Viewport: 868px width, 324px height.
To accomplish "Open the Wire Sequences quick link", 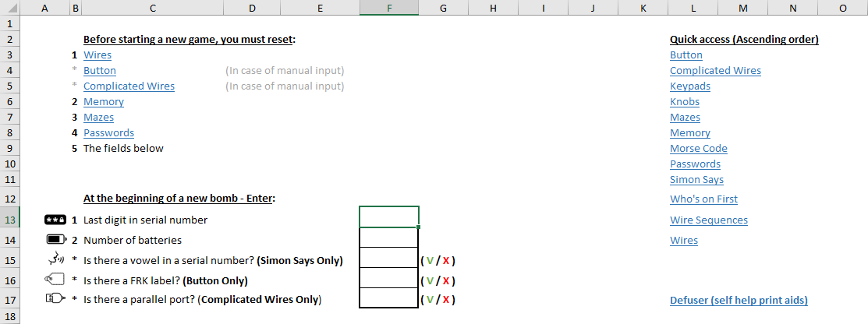I will tap(708, 220).
